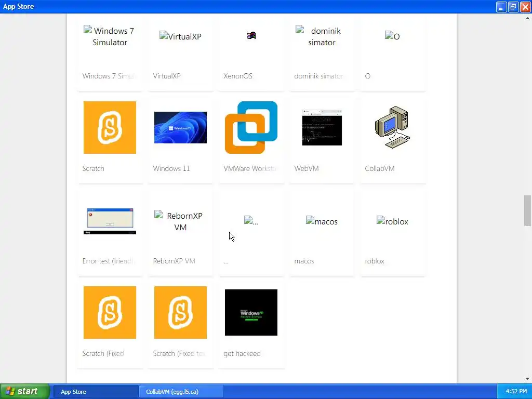
Task: Click the 'Scratch' label under first Scratch icon
Action: (x=94, y=169)
